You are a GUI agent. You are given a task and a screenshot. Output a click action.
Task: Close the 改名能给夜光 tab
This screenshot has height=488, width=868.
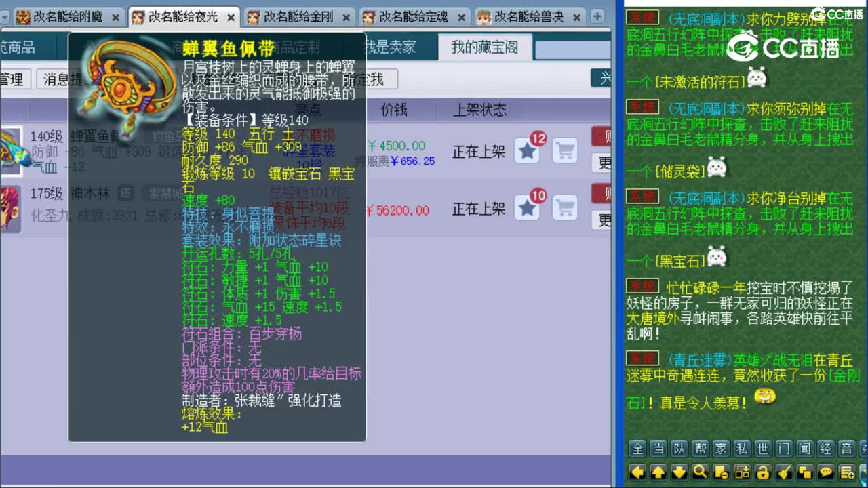(x=231, y=18)
